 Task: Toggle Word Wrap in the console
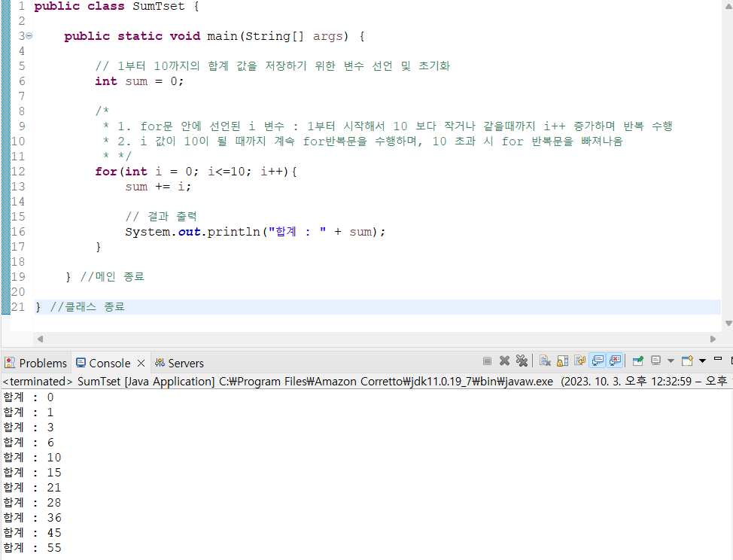click(x=579, y=361)
